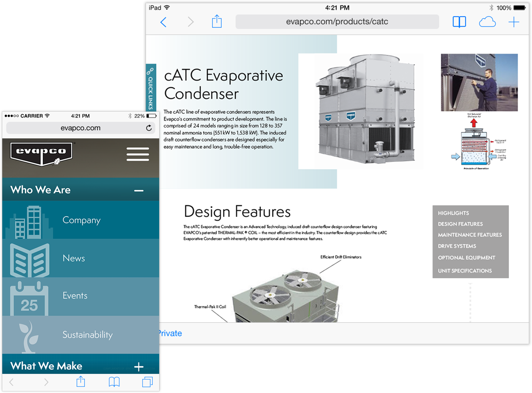Tap the iPhone Safari forward chevron
The height and width of the screenshot is (393, 532).
click(46, 382)
